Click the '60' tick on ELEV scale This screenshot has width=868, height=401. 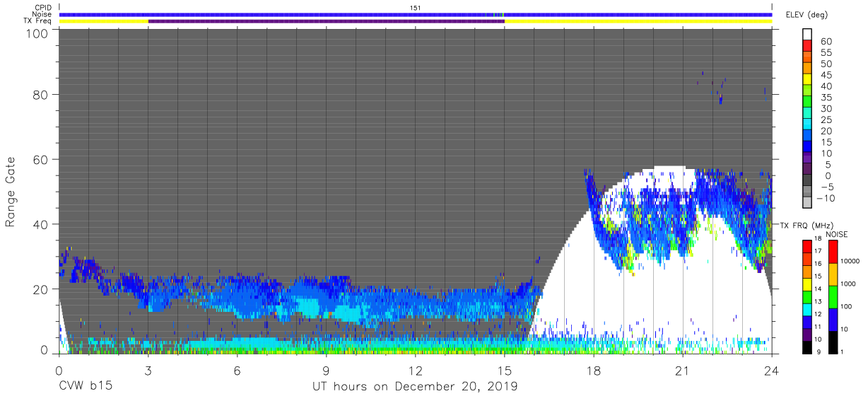tap(825, 41)
